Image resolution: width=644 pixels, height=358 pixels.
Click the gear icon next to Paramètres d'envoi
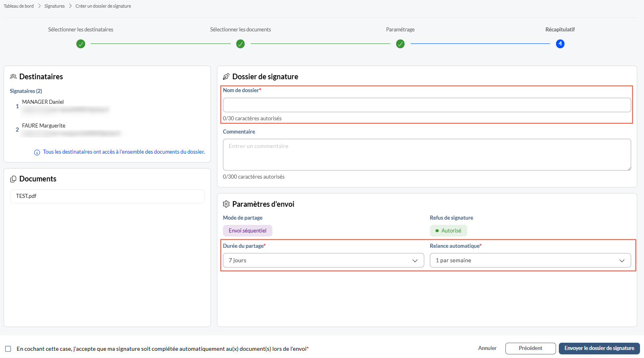click(x=226, y=204)
